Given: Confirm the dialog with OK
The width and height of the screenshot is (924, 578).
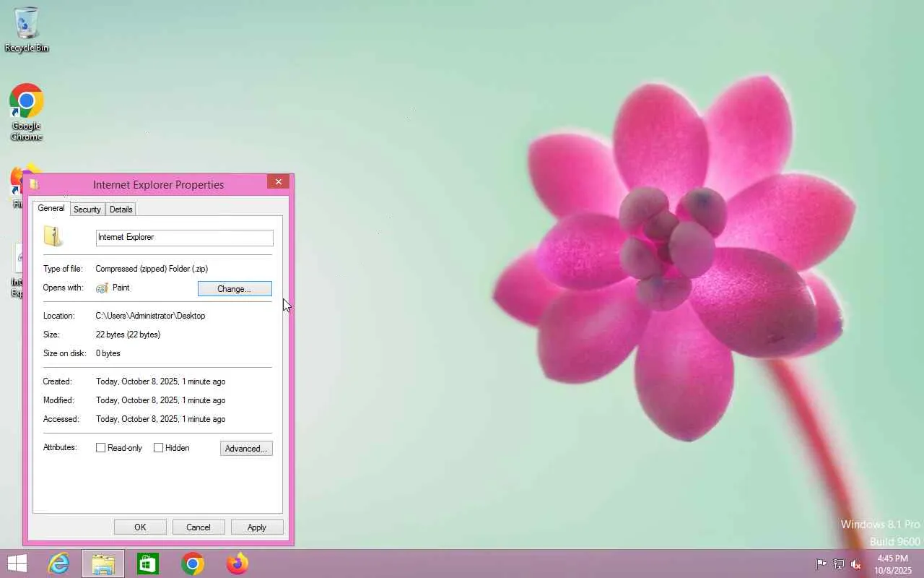Looking at the screenshot, I should tap(140, 527).
